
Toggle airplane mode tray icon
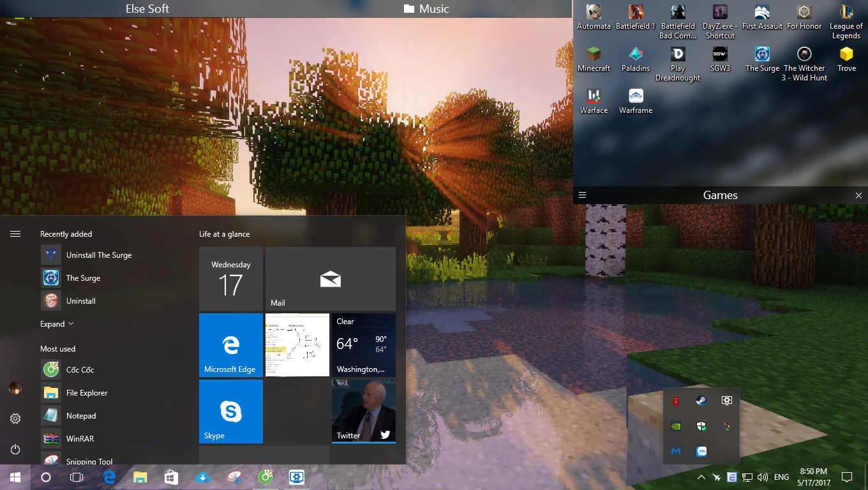716,477
